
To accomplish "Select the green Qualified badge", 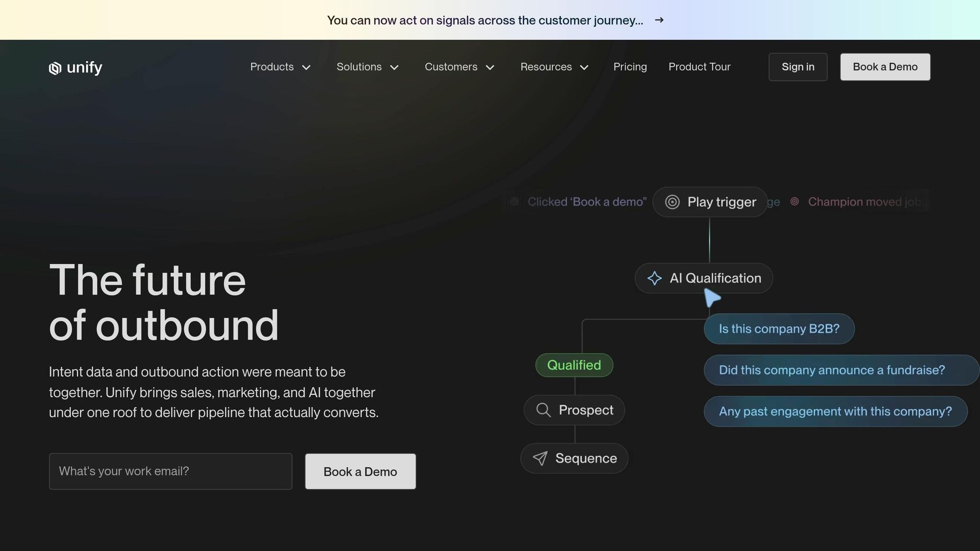I will point(574,365).
